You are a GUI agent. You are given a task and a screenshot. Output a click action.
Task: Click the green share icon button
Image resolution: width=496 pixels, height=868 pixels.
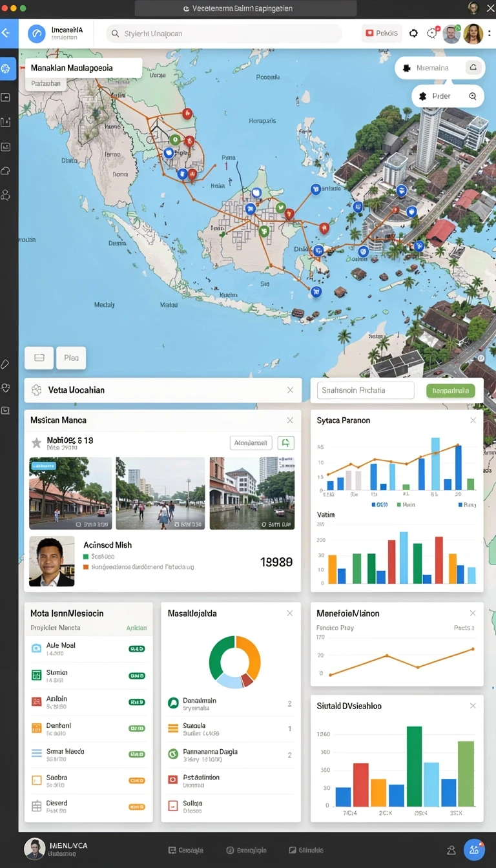285,443
